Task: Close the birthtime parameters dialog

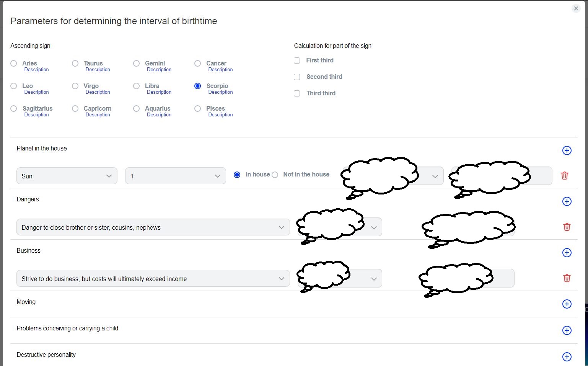Action: pyautogui.click(x=576, y=8)
